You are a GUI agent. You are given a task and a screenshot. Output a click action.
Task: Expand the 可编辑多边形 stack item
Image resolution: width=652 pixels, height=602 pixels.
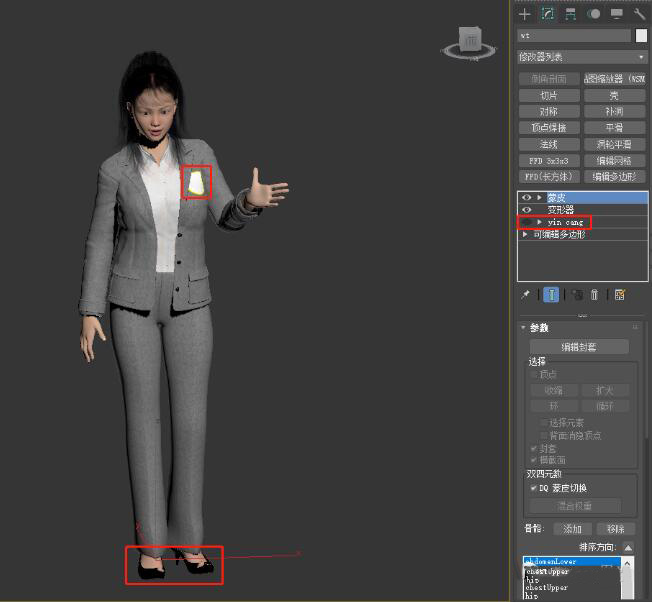[525, 234]
